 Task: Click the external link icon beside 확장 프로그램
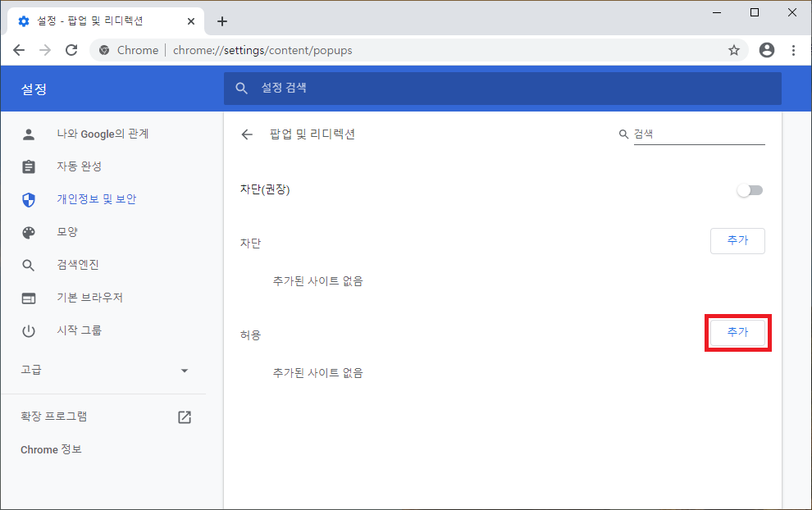tap(185, 417)
